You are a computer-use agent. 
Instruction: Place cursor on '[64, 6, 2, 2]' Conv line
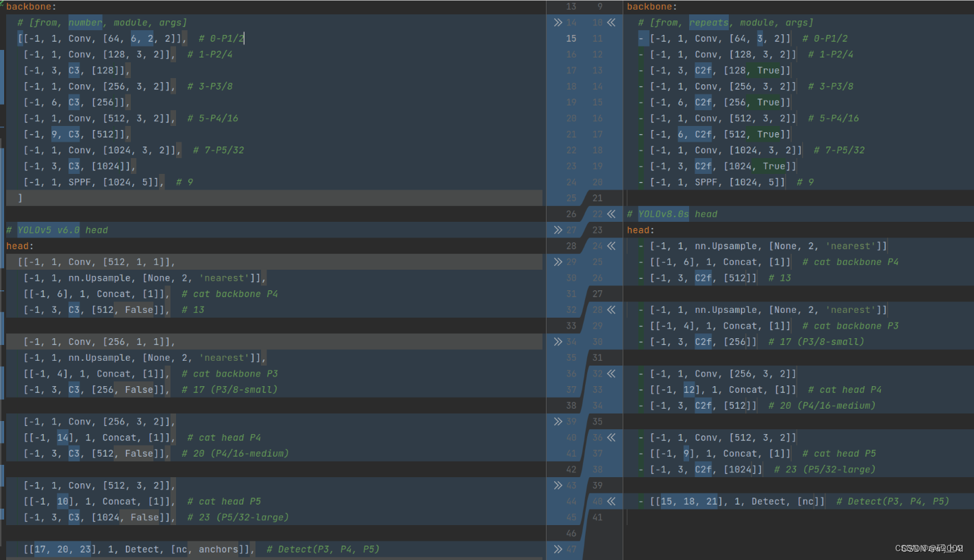[131, 38]
